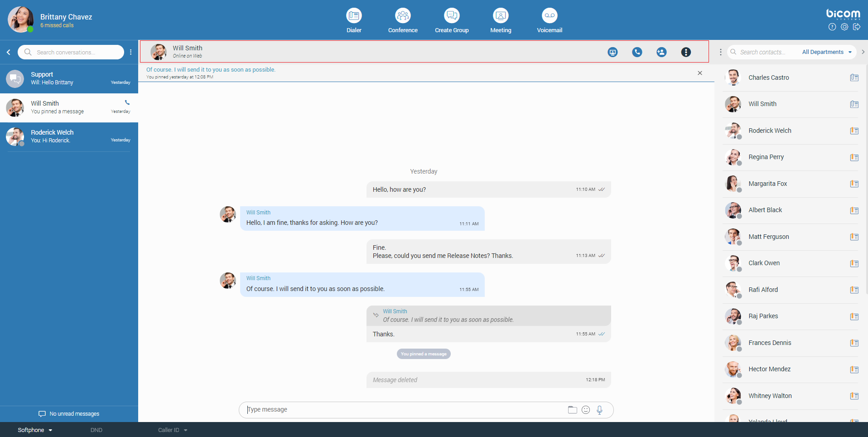
Task: Open Roderick Welch contact dial icon
Action: pyautogui.click(x=854, y=131)
